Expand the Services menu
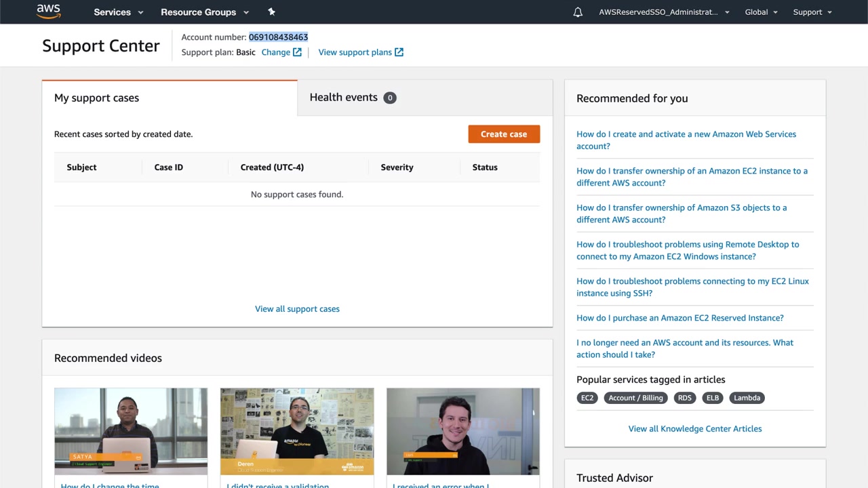868x488 pixels. (119, 12)
